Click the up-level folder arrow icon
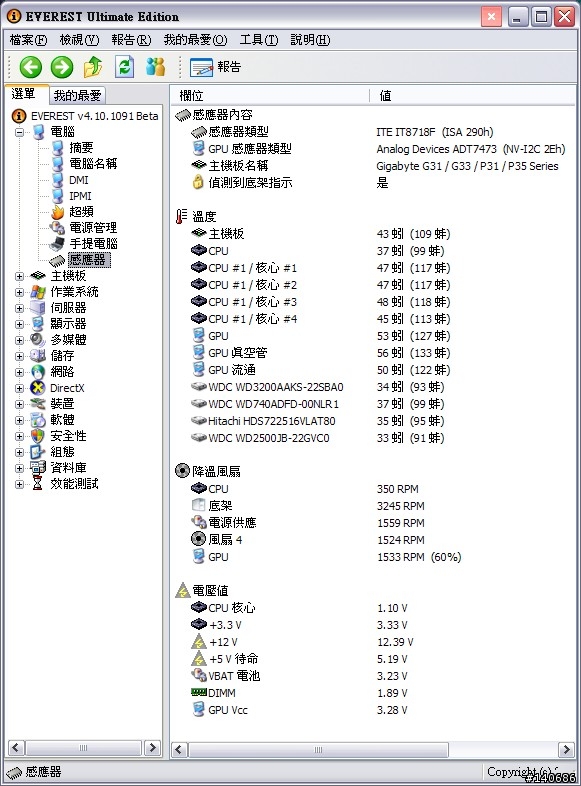This screenshot has height=786, width=581. pyautogui.click(x=93, y=67)
